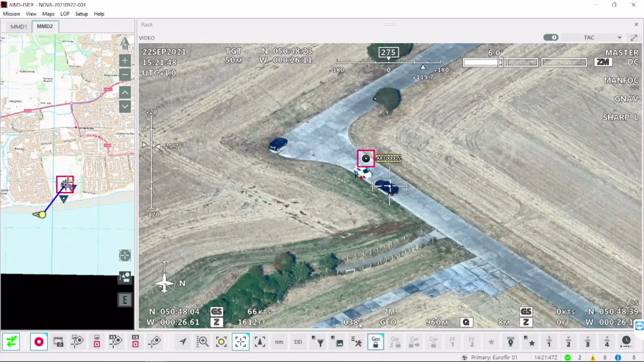Click the map pan-down chevron
Image resolution: width=644 pixels, height=362 pixels.
point(125,107)
